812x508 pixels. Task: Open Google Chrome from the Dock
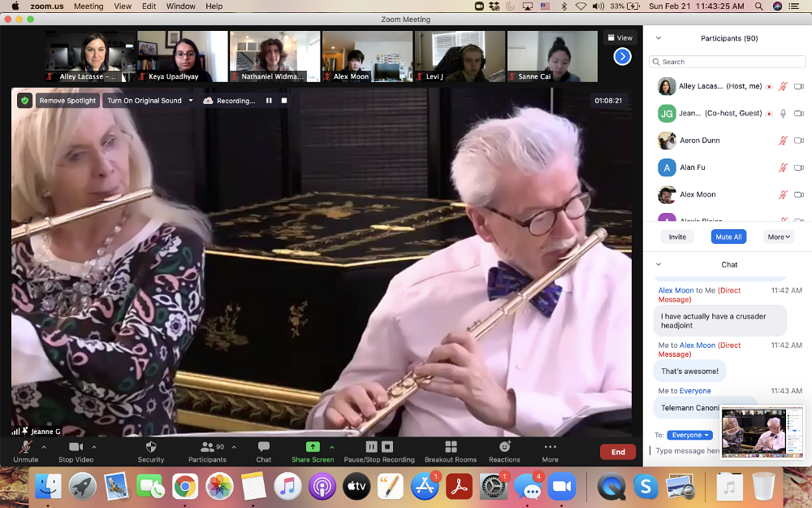click(185, 487)
